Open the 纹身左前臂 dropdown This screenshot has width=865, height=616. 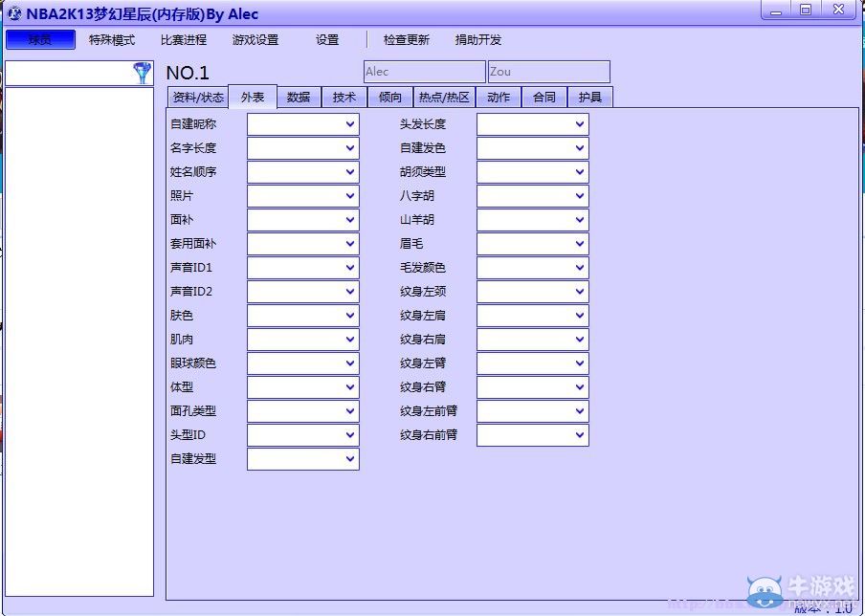[532, 411]
